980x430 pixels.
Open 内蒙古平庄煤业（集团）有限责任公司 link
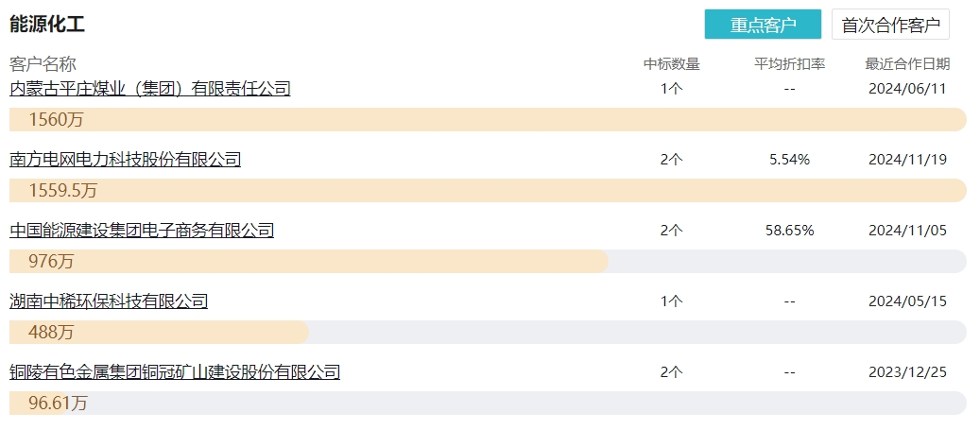[x=150, y=89]
